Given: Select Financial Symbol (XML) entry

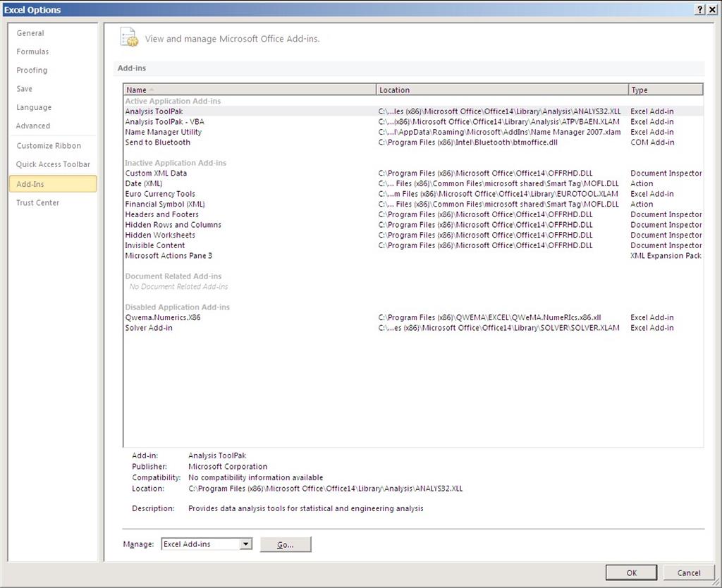Looking at the screenshot, I should tap(413, 204).
